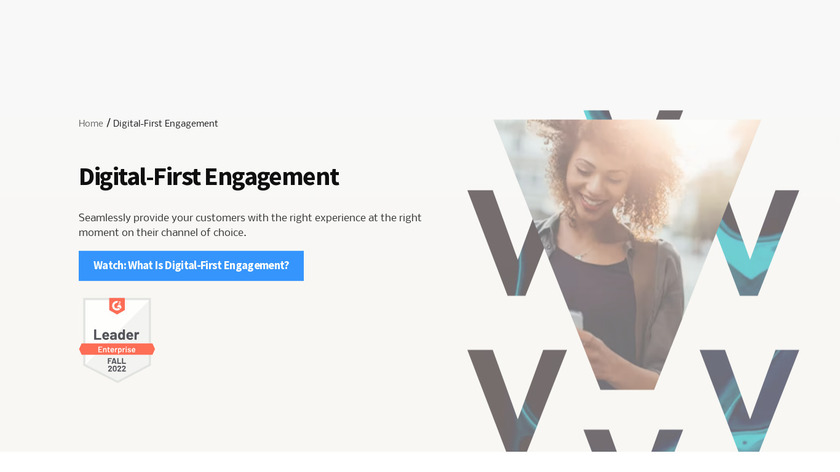Click the FALL 2022 label on the badge
This screenshot has height=472, width=840.
pos(117,365)
